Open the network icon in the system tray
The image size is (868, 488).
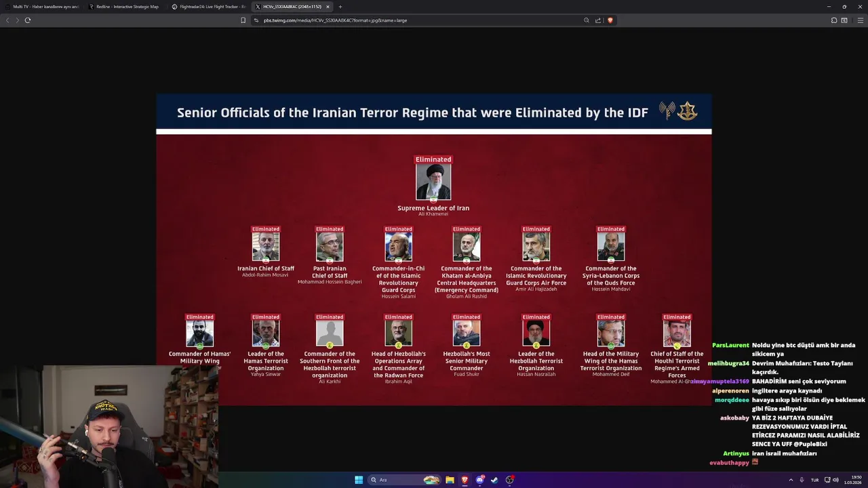[x=827, y=480]
